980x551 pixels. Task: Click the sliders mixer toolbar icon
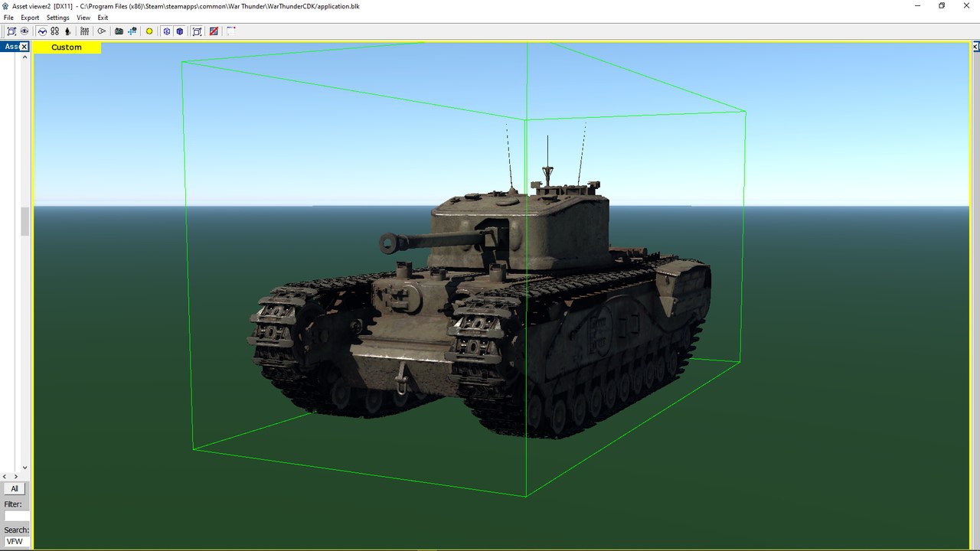pos(84,31)
